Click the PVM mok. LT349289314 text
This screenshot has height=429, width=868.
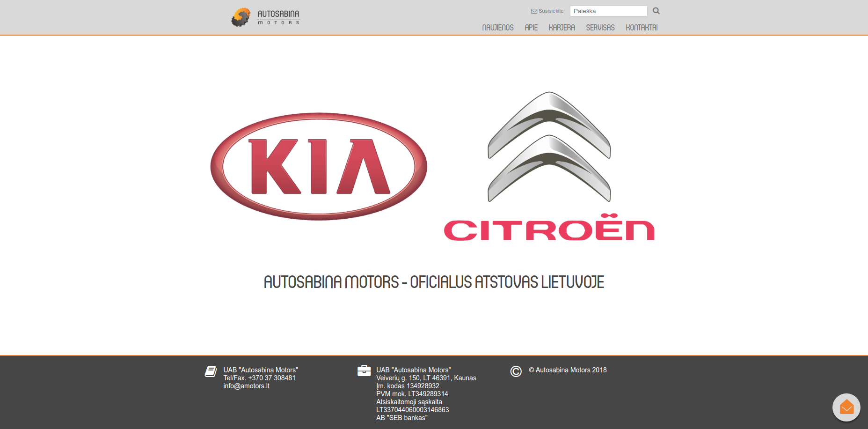pos(412,394)
